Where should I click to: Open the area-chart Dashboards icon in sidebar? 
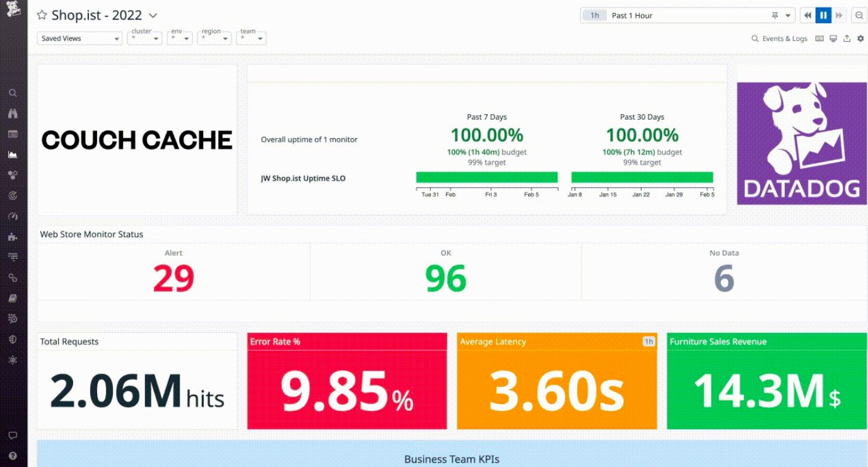click(13, 154)
